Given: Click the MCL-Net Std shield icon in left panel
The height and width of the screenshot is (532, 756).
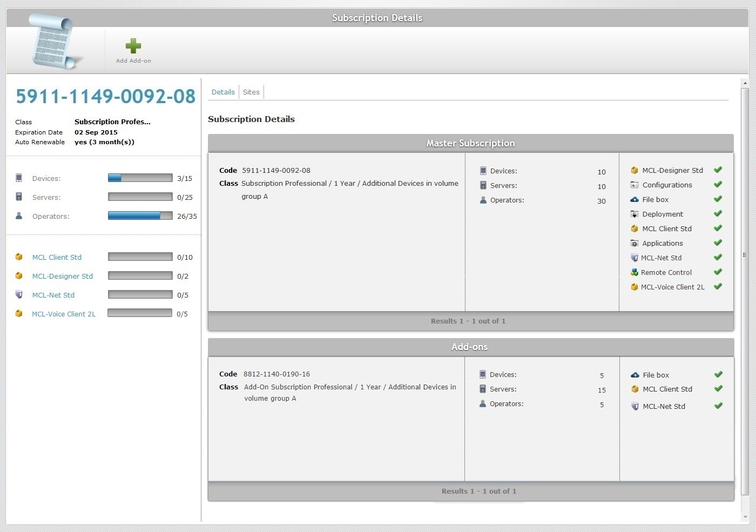Looking at the screenshot, I should [x=19, y=294].
